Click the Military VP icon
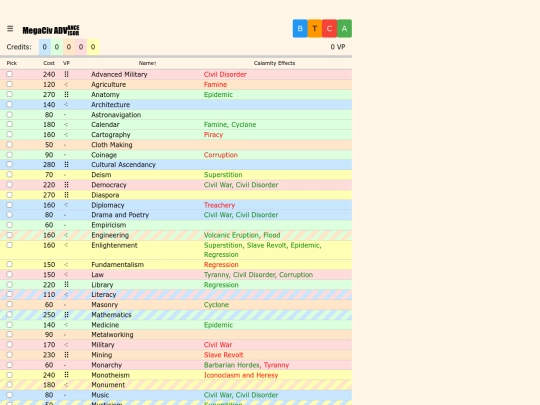540x405 pixels. (66, 345)
